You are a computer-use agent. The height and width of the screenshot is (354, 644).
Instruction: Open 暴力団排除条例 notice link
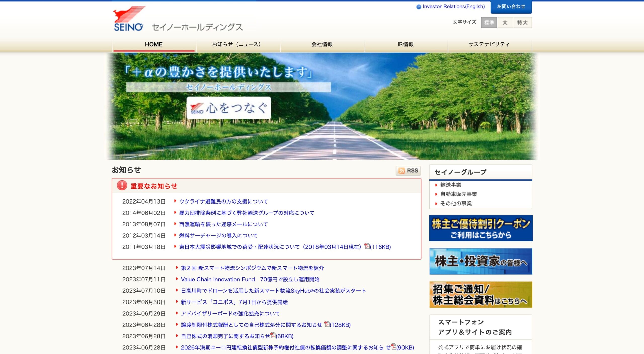tap(247, 213)
